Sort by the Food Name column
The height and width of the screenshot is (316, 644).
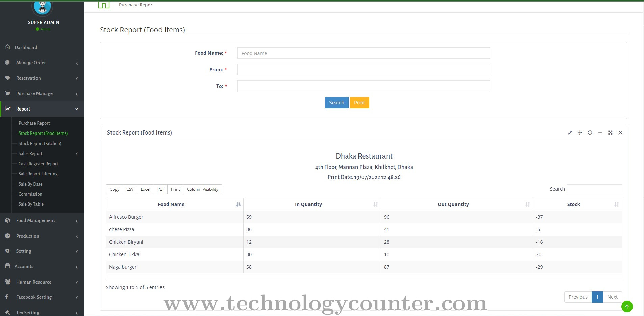(x=175, y=204)
